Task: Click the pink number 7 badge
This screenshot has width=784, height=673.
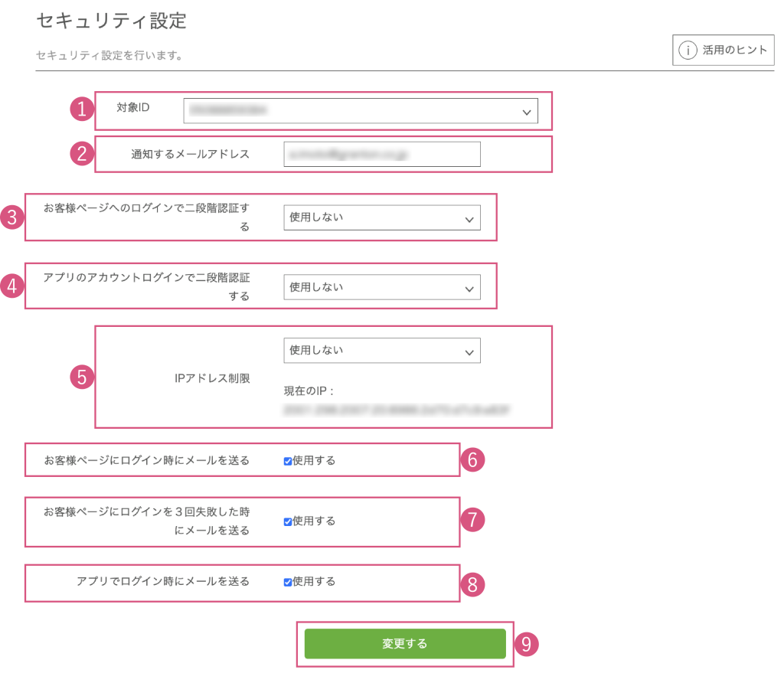Action: pyautogui.click(x=473, y=520)
